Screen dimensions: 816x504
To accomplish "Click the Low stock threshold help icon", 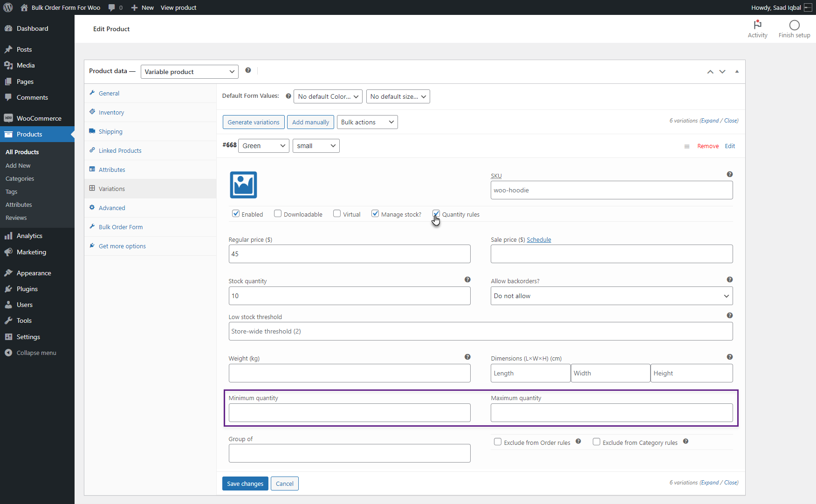I will coord(729,315).
